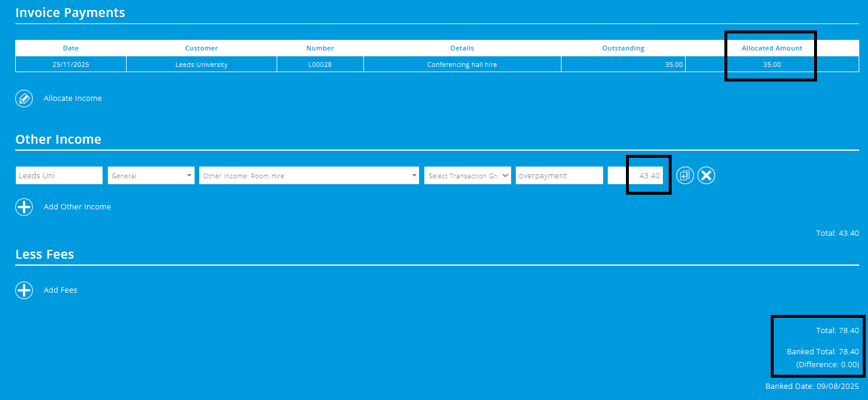Click the Allocate Income link
Screen dimensions: 868x400
73,98
